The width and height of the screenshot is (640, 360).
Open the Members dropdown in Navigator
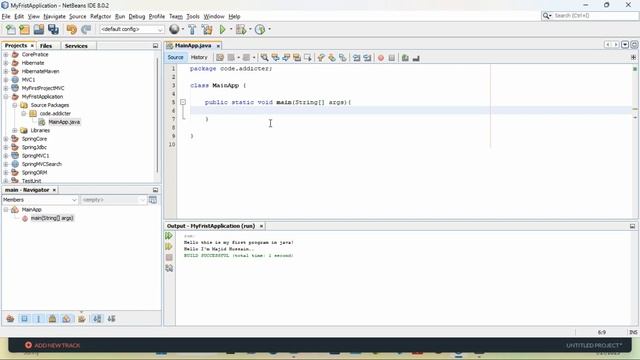coord(40,200)
